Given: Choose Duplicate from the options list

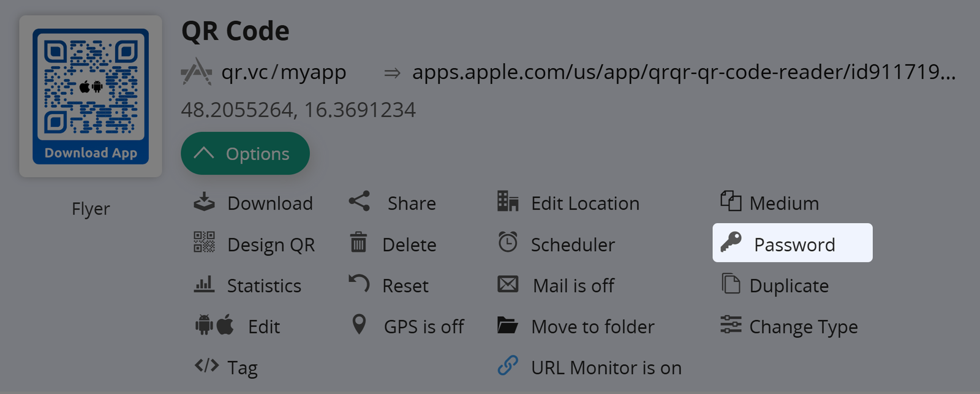Looking at the screenshot, I should [x=788, y=286].
